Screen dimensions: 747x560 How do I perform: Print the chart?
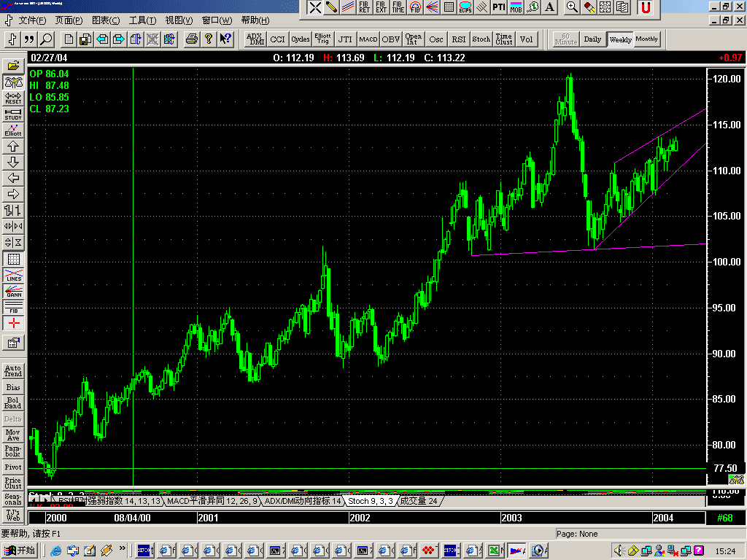[x=192, y=39]
